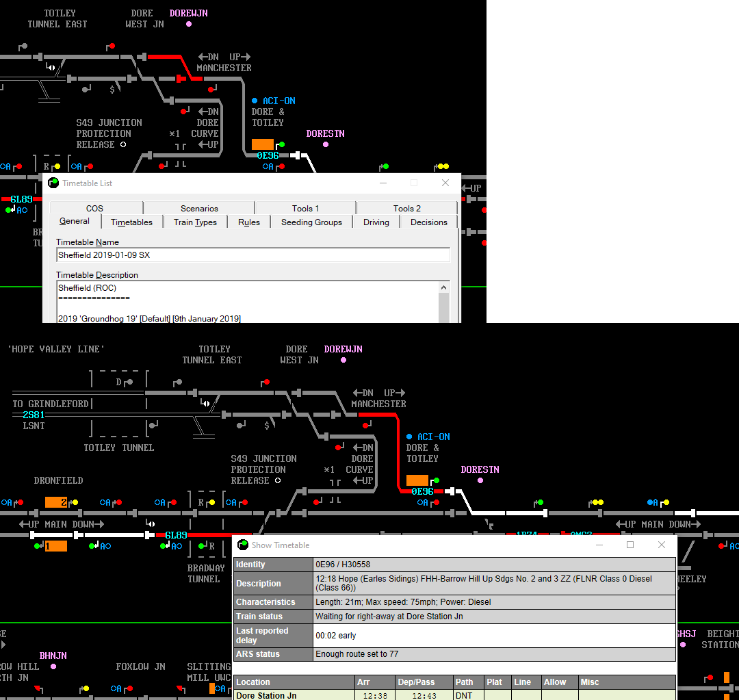
Task: Maximize the Show Timetable window
Action: pyautogui.click(x=630, y=545)
